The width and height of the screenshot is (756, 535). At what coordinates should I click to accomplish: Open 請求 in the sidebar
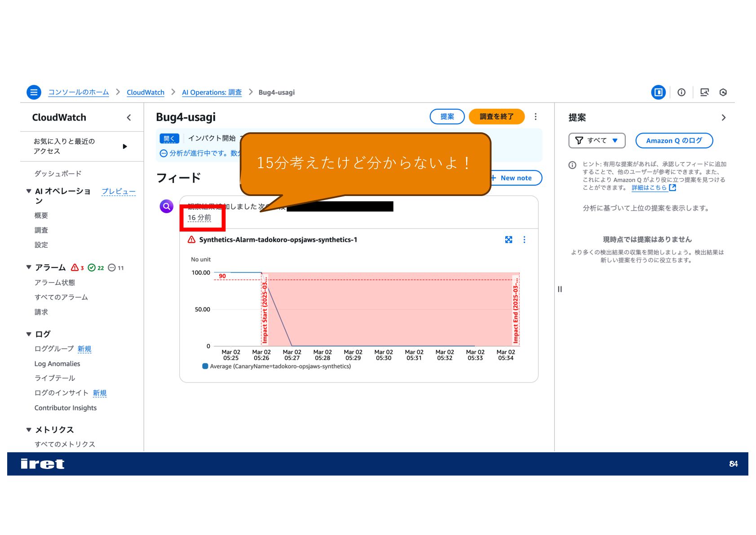click(x=41, y=312)
